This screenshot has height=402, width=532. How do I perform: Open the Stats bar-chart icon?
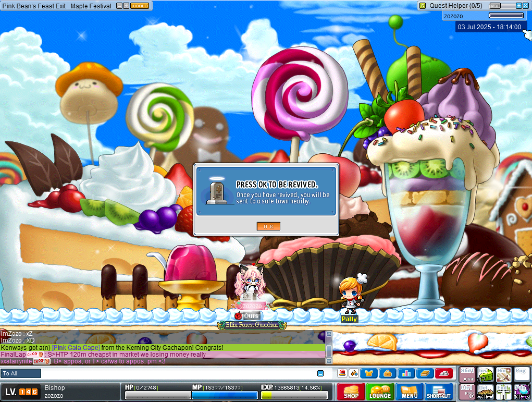406,373
